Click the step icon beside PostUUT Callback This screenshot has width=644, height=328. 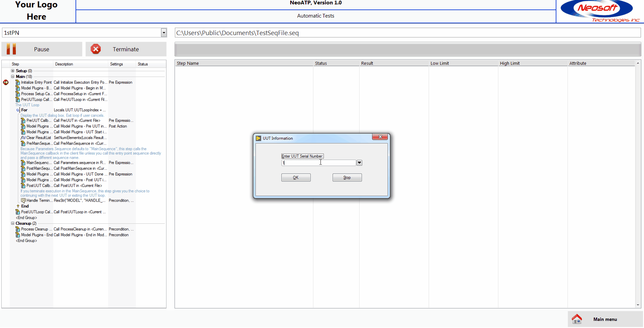pyautogui.click(x=23, y=186)
